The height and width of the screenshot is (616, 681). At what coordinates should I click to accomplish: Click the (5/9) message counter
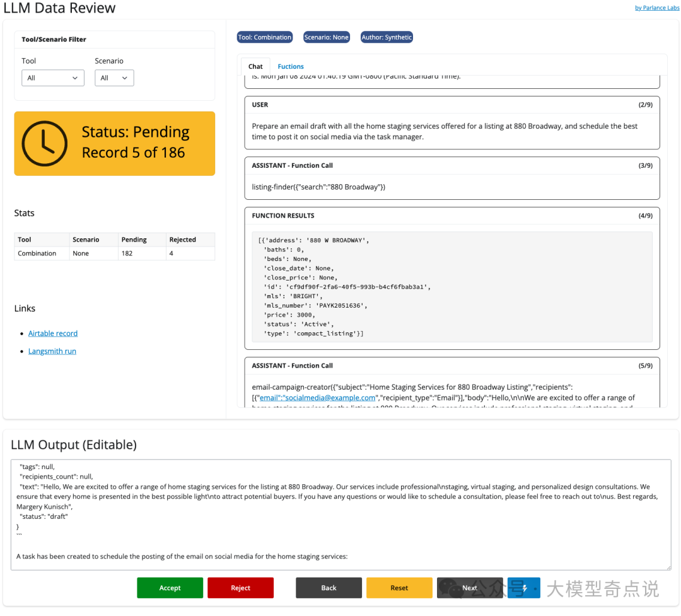(646, 366)
